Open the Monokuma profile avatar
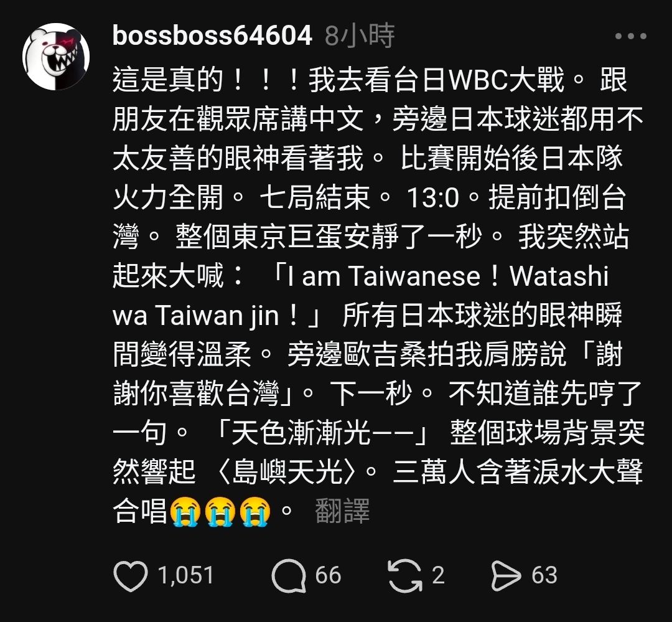The image size is (672, 622). coord(56,56)
